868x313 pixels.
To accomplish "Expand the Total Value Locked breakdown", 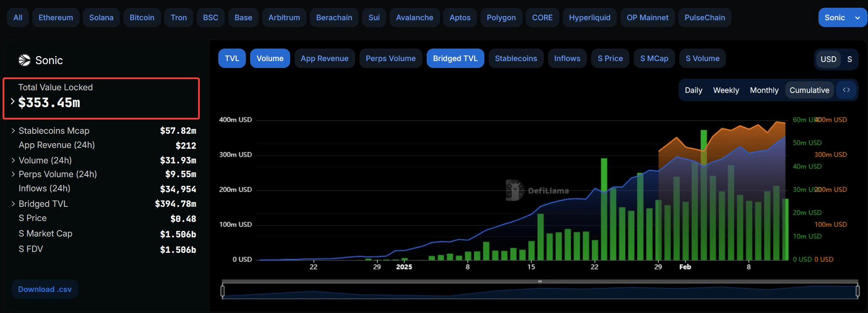I will tap(12, 102).
